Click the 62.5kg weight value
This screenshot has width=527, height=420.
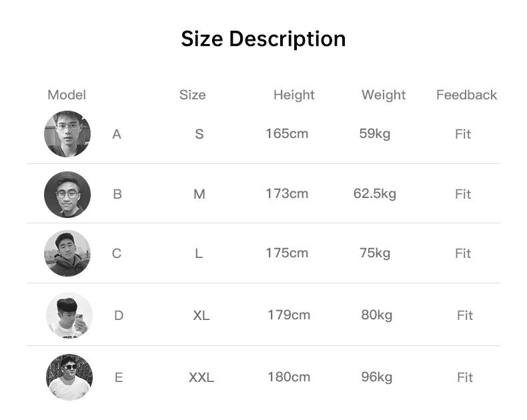[375, 194]
